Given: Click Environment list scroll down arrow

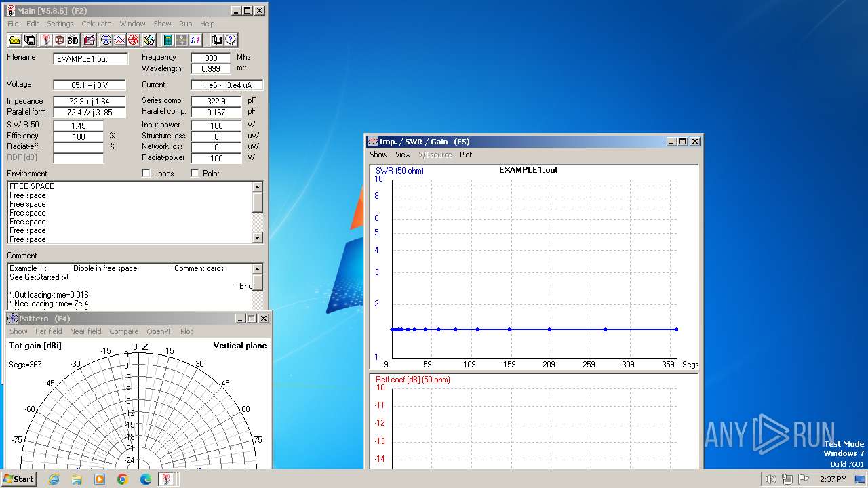Looking at the screenshot, I should click(258, 238).
